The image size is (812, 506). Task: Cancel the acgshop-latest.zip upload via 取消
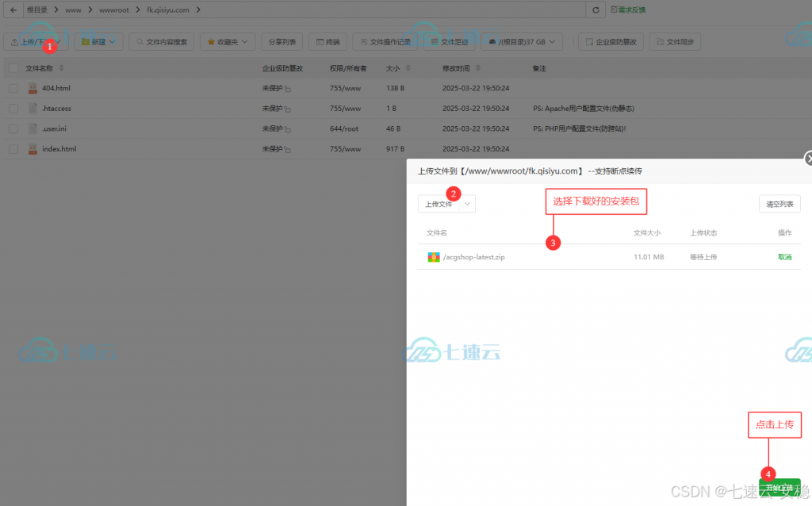click(x=784, y=256)
